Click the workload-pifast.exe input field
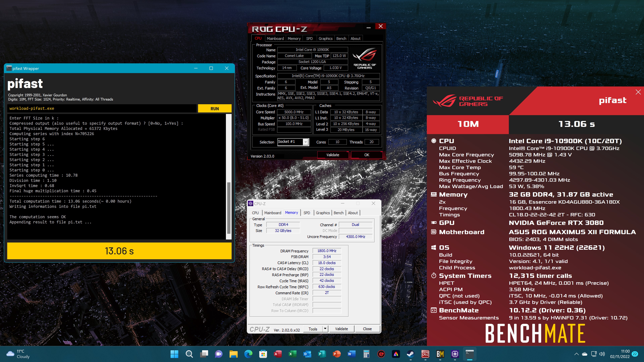Image resolution: width=644 pixels, height=362 pixels. [102, 108]
